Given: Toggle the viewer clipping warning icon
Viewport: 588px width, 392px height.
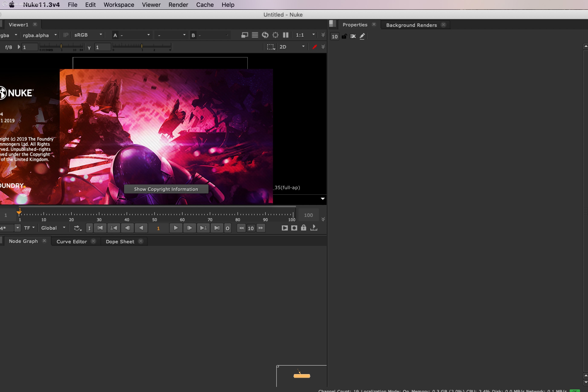Looking at the screenshot, I should (244, 35).
